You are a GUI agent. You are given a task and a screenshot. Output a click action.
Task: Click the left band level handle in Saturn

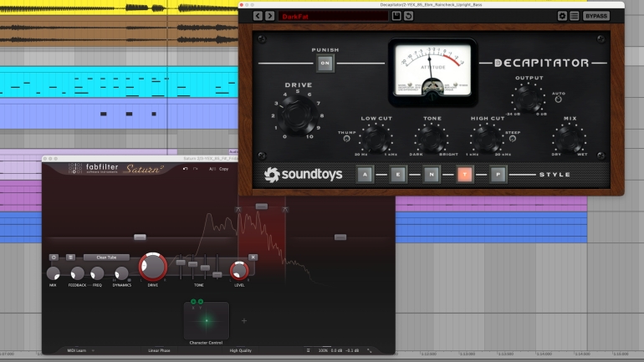tap(140, 237)
